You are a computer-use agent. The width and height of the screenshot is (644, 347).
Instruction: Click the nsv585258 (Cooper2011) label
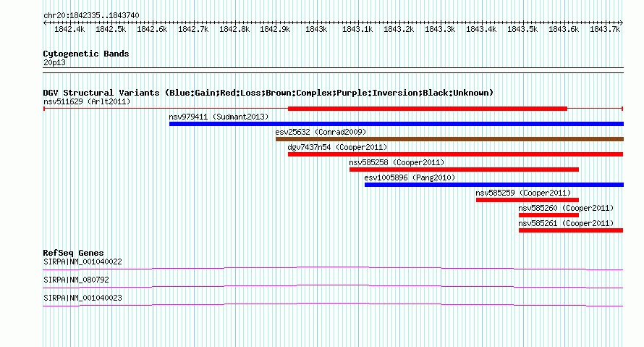click(x=397, y=162)
